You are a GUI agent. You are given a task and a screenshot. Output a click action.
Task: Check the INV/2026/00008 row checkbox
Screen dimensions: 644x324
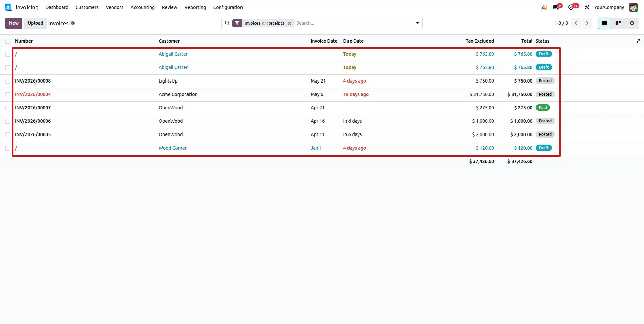click(8, 81)
